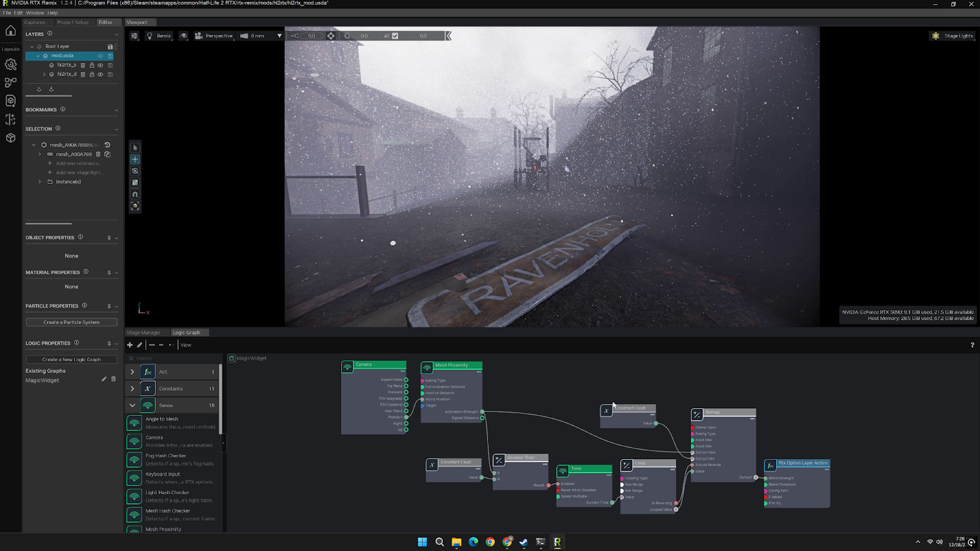The width and height of the screenshot is (980, 551).
Task: Click the plus icon in Logic Graph toolbar
Action: click(130, 345)
